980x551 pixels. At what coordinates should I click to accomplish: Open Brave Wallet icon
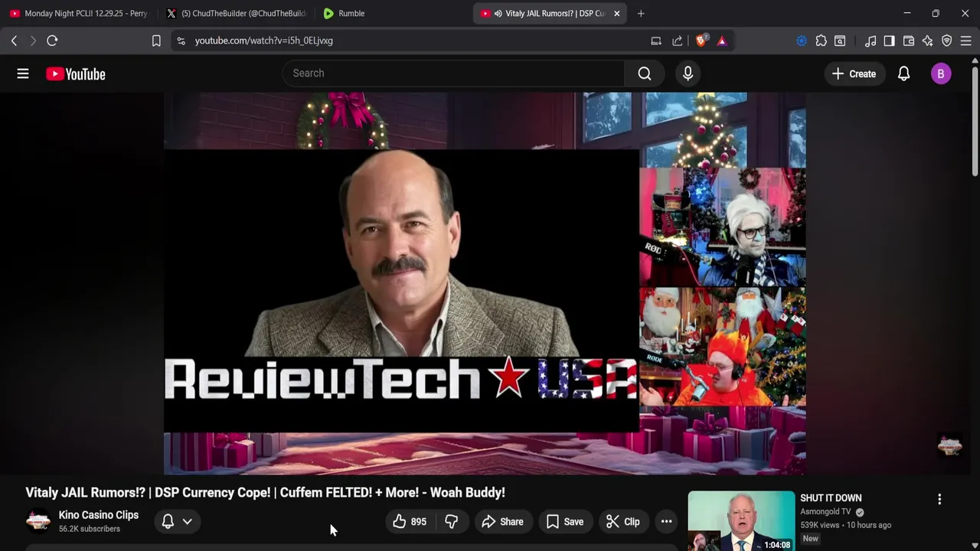(x=909, y=41)
